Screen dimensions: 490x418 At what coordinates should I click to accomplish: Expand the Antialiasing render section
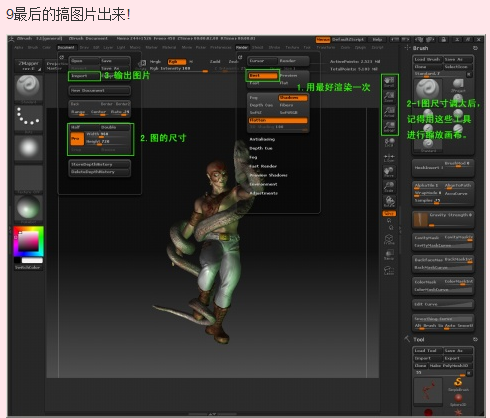(262, 139)
